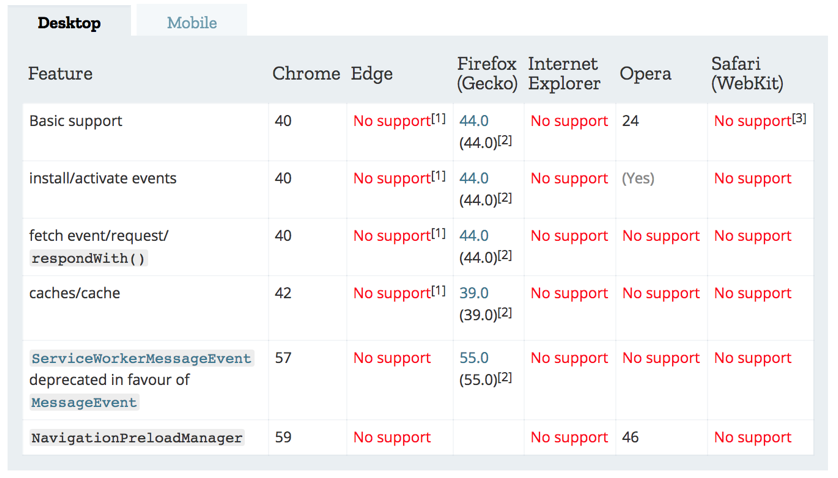
Task: Click footnote [1] in Basic support Edge cell
Action: pos(438,118)
